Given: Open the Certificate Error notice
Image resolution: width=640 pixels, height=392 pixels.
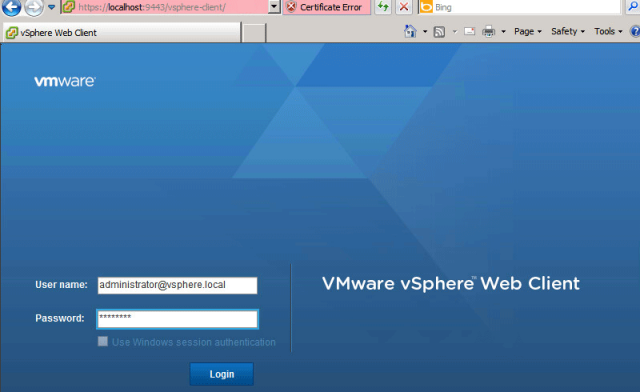Looking at the screenshot, I should click(x=327, y=7).
